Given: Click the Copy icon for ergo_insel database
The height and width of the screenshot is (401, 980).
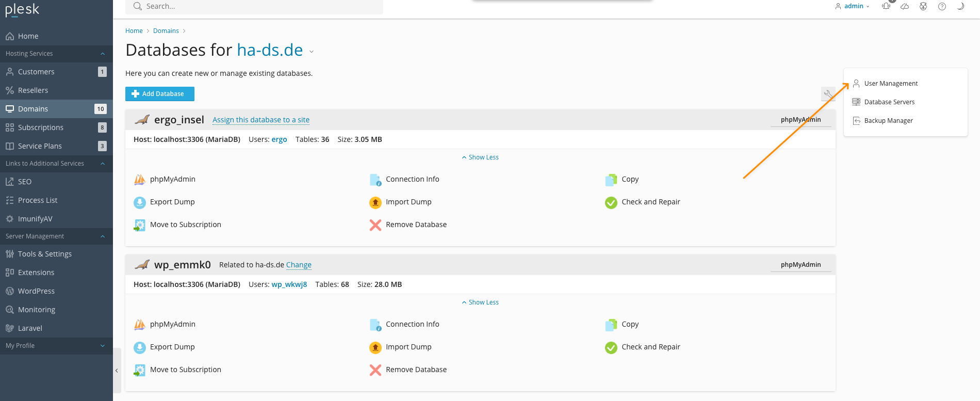Looking at the screenshot, I should click(x=611, y=180).
